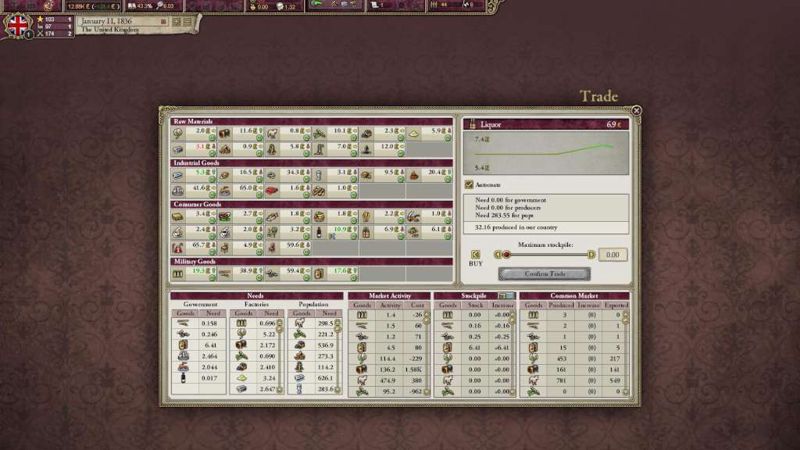Select the sulphur good priced 5.9
The height and width of the screenshot is (450, 800).
(x=429, y=134)
